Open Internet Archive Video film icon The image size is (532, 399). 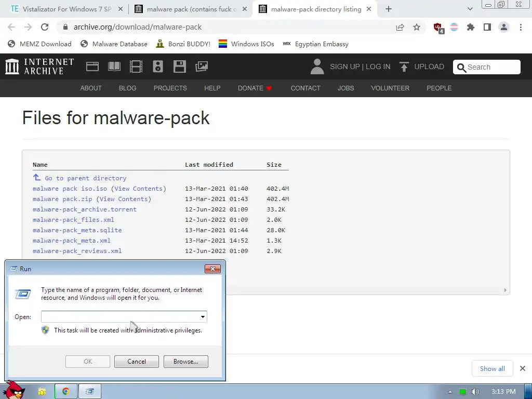tap(136, 66)
